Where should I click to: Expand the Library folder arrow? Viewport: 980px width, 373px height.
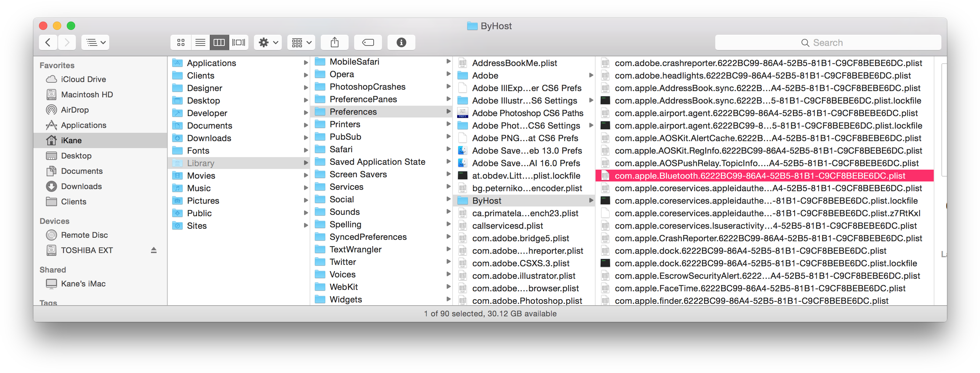tap(305, 163)
